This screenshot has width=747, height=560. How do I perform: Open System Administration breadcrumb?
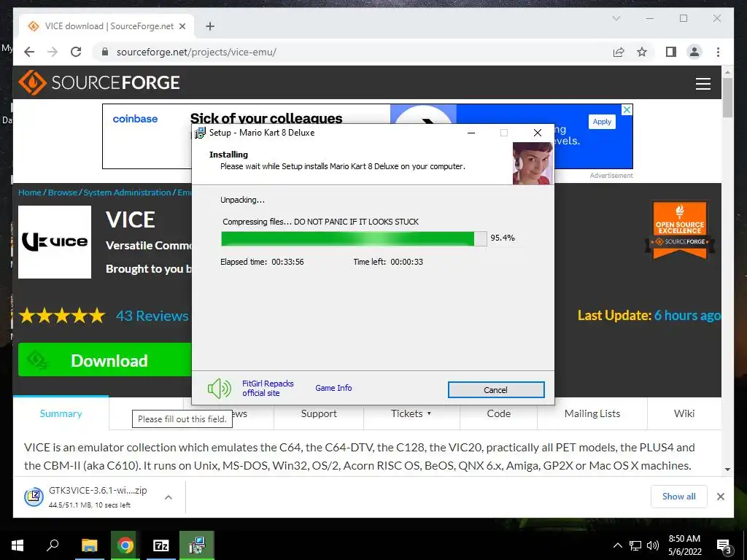tap(127, 192)
